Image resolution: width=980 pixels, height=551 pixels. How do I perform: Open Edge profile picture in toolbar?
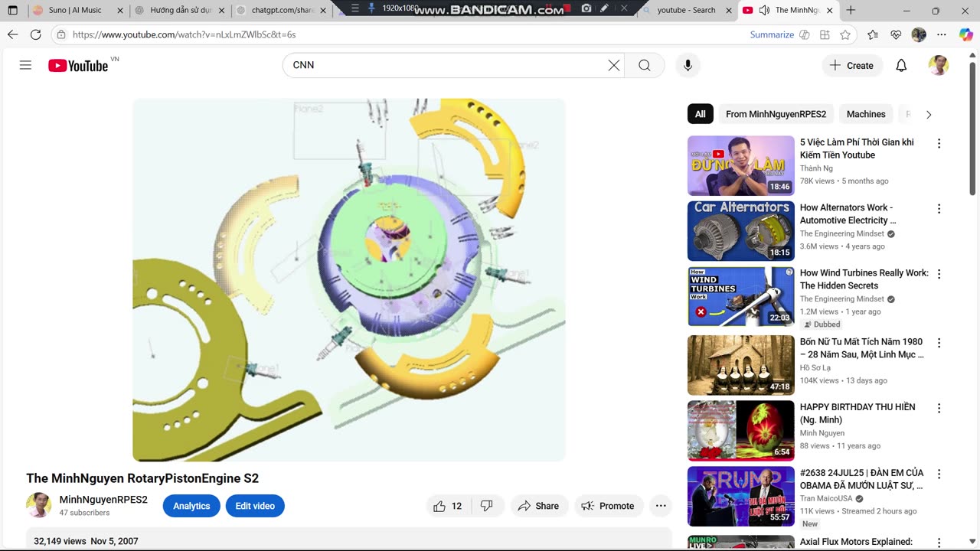point(919,34)
